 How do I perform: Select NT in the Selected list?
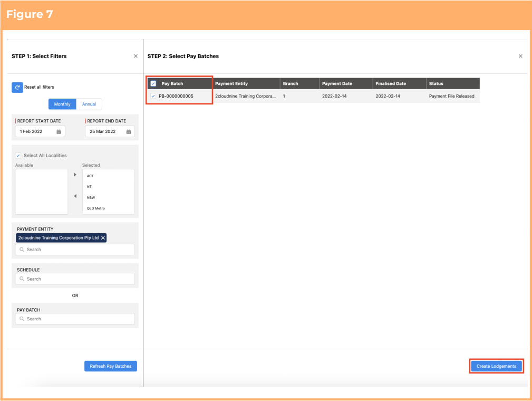[89, 187]
